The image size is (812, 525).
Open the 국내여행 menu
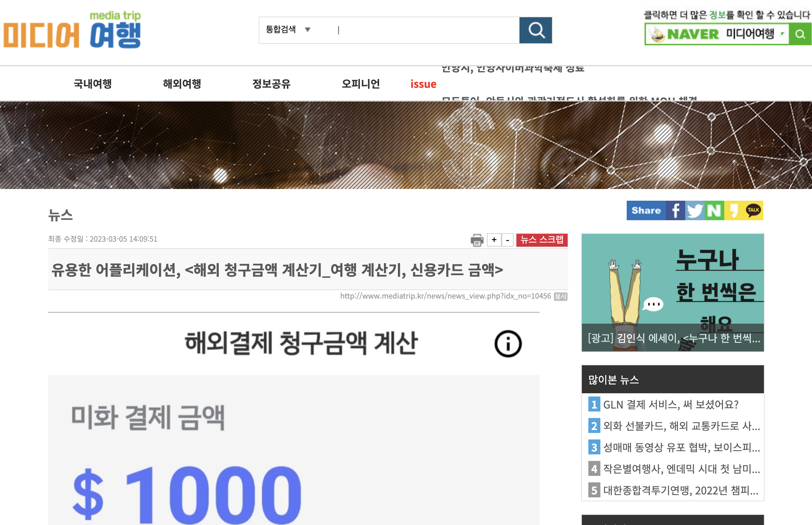[93, 84]
